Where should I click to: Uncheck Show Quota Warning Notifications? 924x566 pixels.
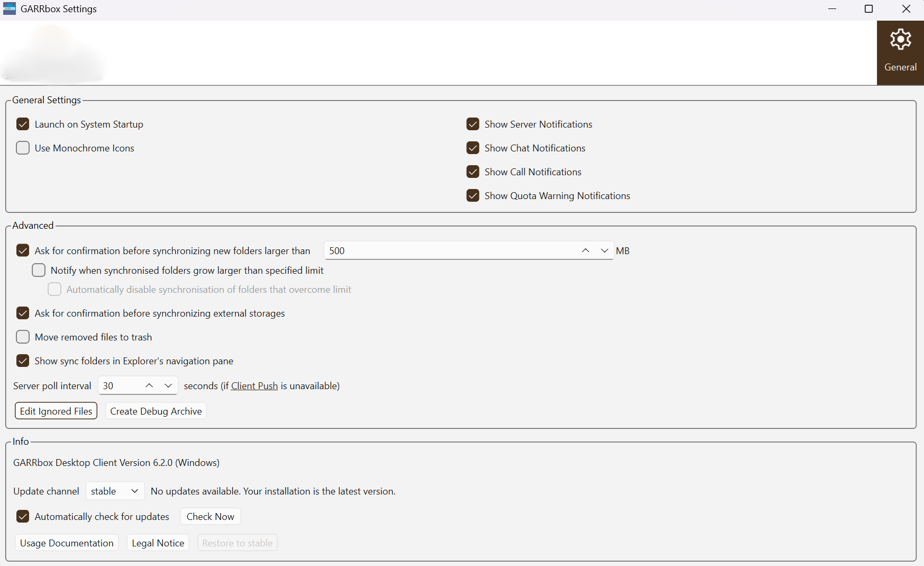click(x=473, y=195)
